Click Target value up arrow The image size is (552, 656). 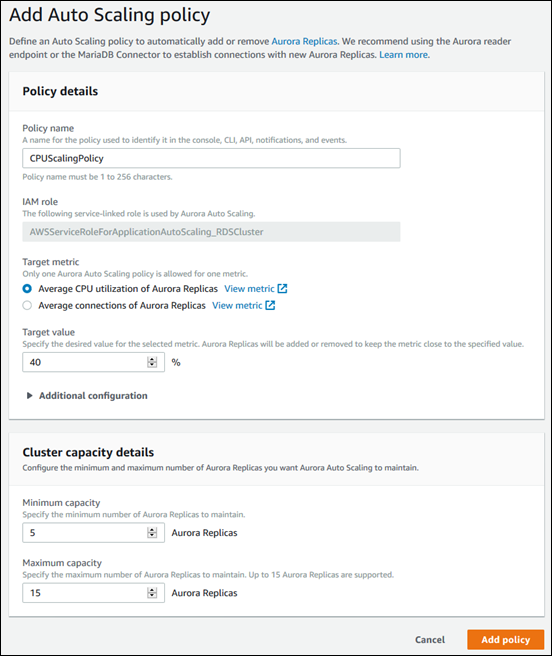pos(152,359)
